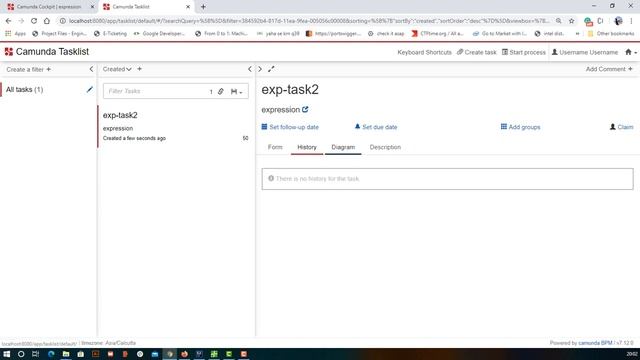Open browser profile avatar

tap(618, 21)
